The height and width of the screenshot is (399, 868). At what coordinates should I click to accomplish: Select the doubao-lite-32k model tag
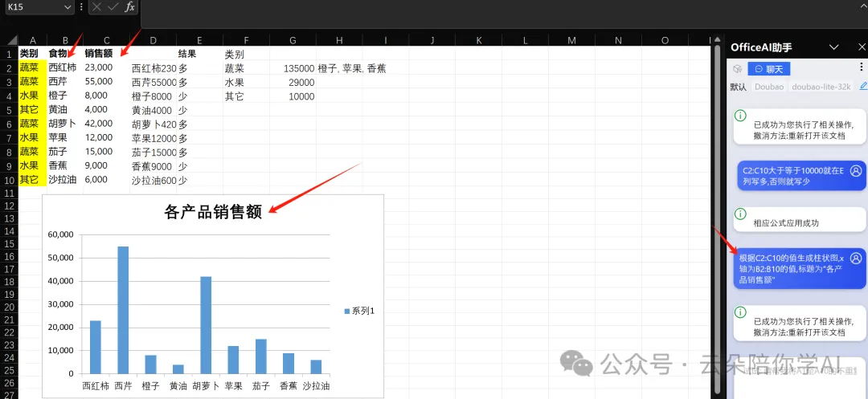point(821,87)
